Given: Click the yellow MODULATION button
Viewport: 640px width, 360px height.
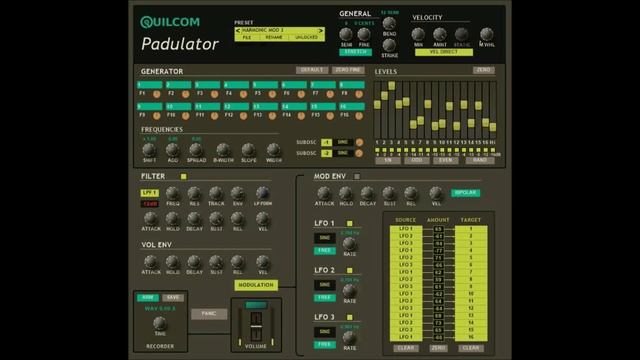Looking at the screenshot, I should [x=256, y=285].
